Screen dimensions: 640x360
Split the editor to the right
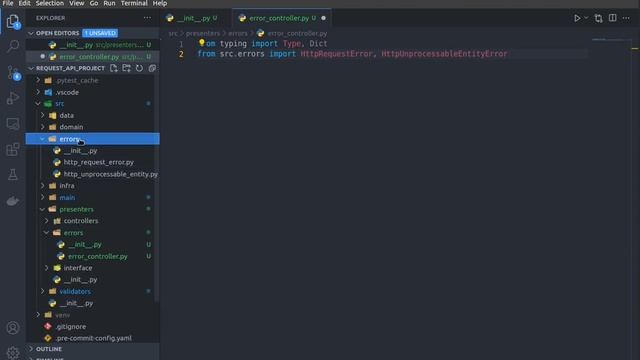(613, 18)
